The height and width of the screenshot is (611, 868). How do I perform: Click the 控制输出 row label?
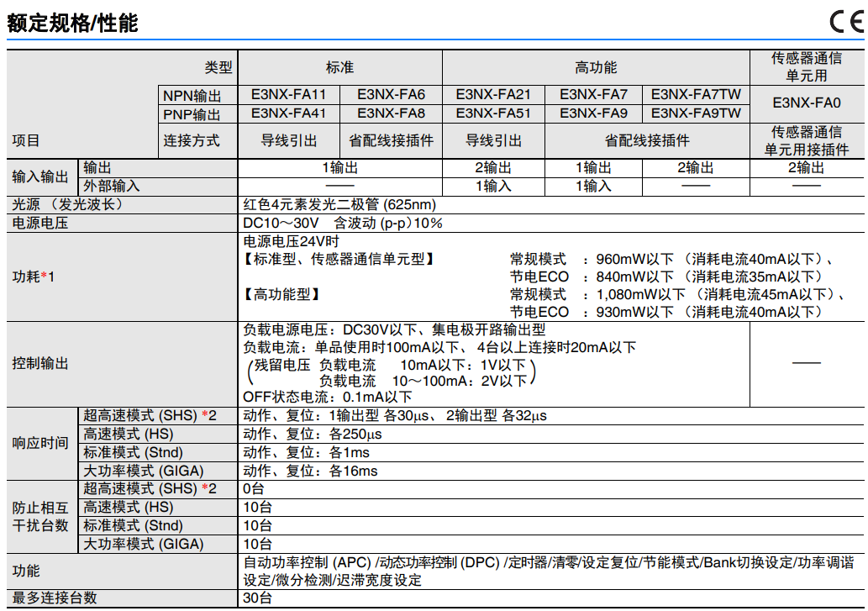40,364
